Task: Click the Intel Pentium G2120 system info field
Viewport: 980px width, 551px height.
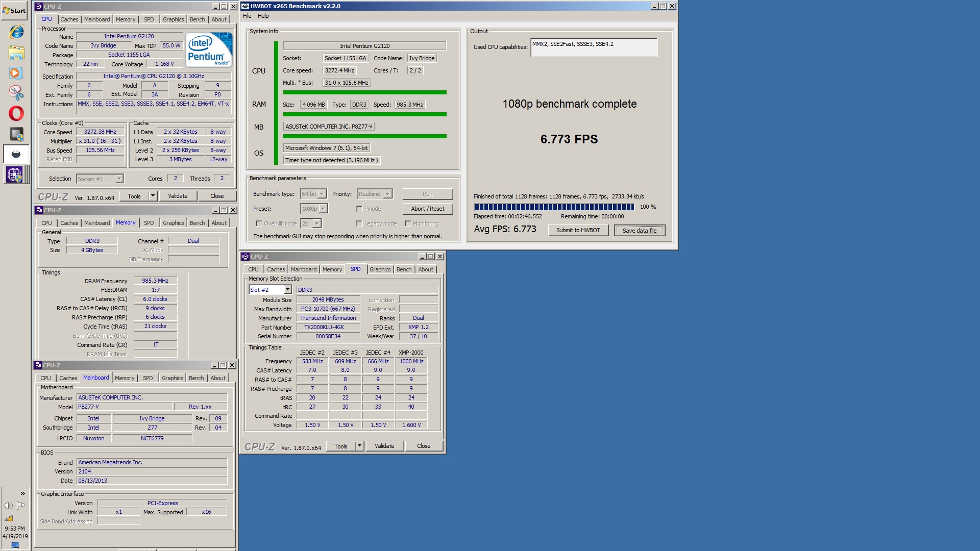Action: pyautogui.click(x=364, y=46)
